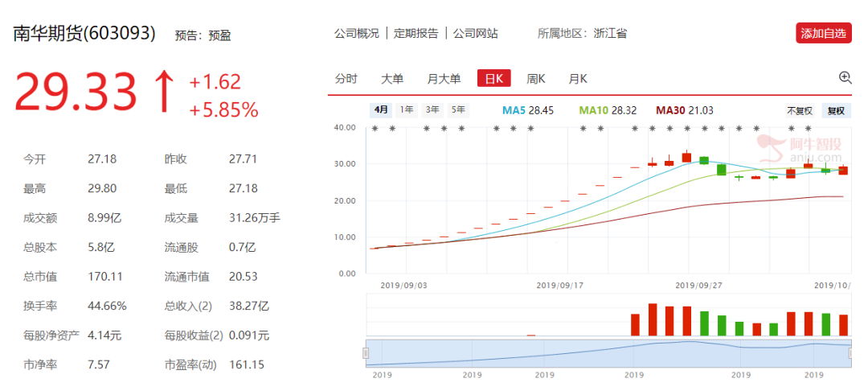The image size is (868, 391).
Task: Click 每股收益(2) value 0.091元
Action: pyautogui.click(x=249, y=335)
